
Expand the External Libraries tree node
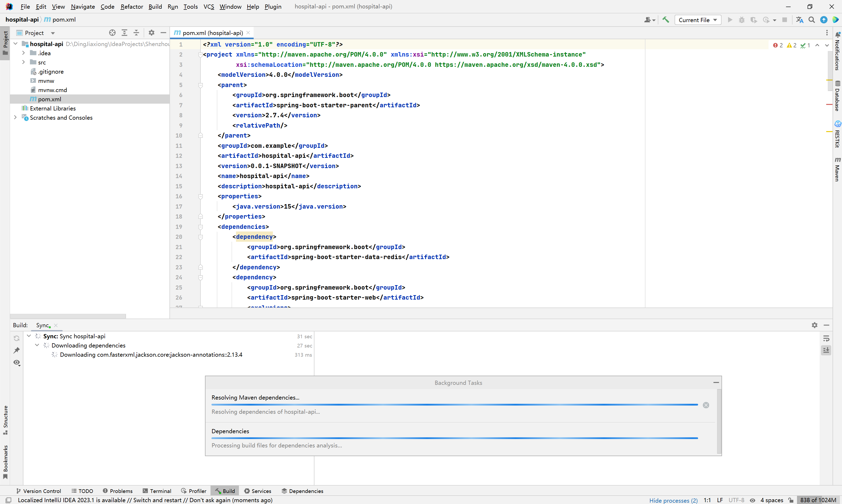[14, 109]
